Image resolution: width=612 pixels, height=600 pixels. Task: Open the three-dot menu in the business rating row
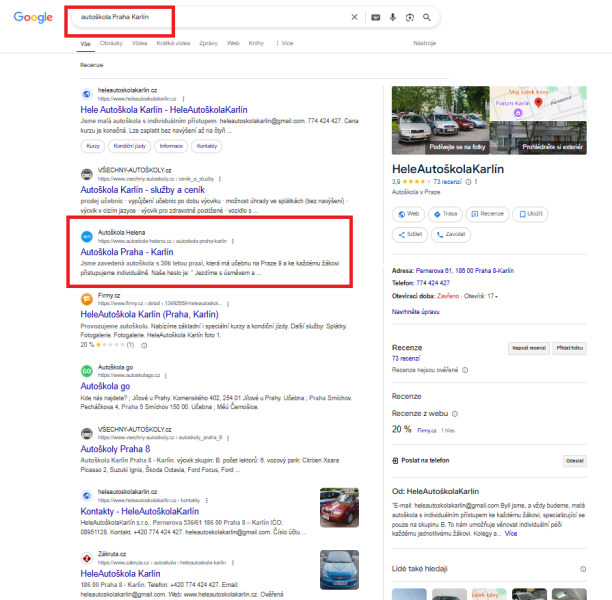coord(476,182)
